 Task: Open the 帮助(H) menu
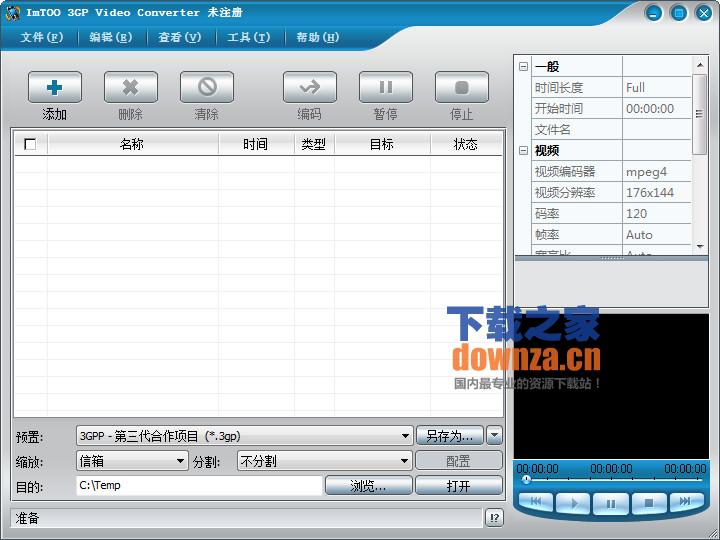coord(317,37)
